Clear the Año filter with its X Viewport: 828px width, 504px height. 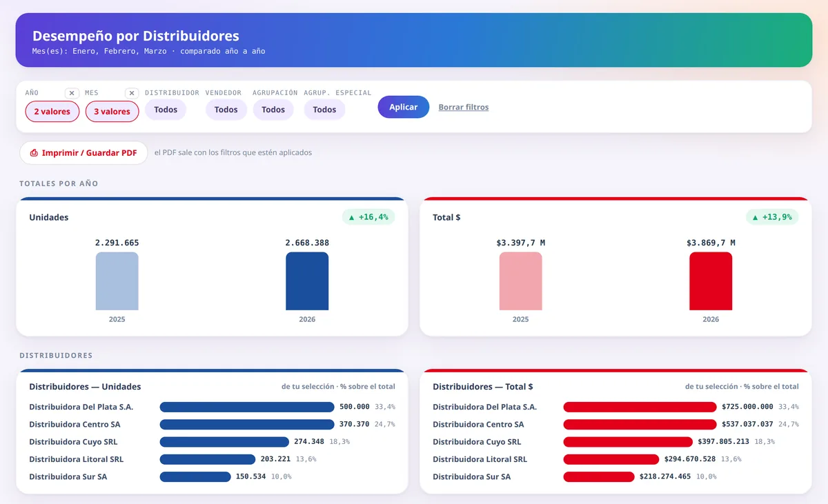tap(72, 93)
